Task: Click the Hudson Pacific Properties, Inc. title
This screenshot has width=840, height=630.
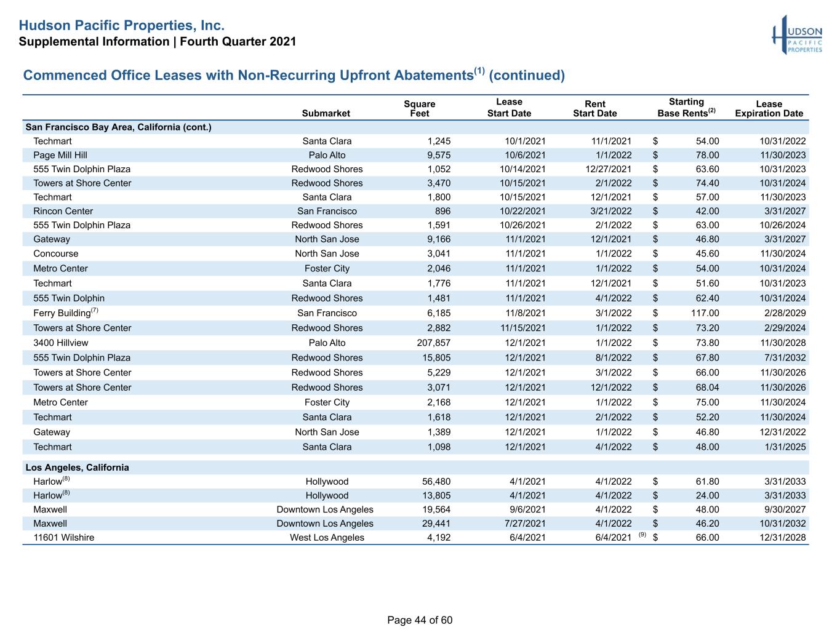Action: point(122,26)
